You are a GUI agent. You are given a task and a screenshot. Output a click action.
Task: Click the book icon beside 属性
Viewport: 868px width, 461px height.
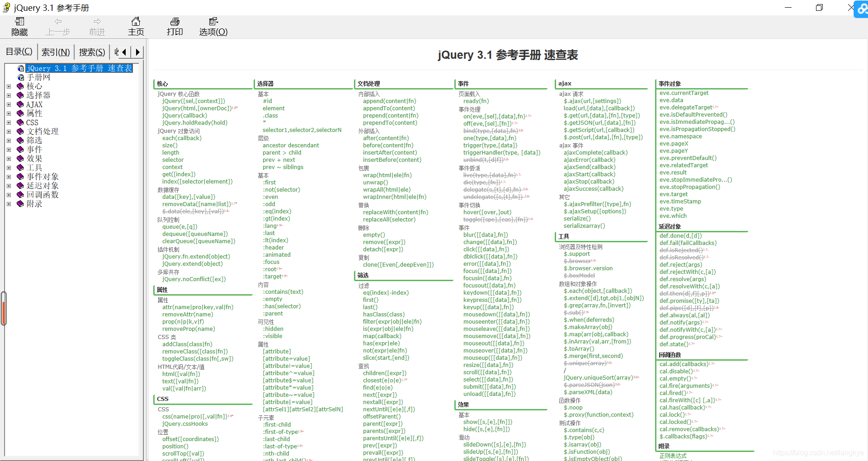20,113
